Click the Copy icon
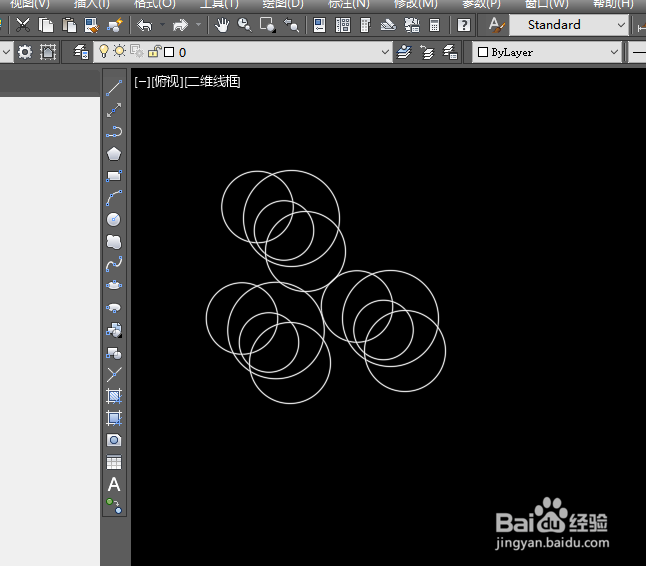 pos(46,25)
